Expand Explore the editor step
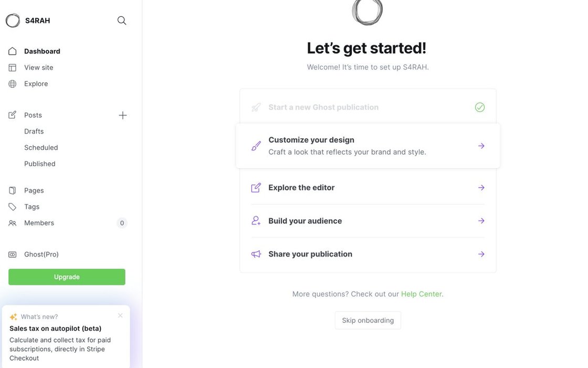This screenshot has height=368, width=588. click(481, 188)
